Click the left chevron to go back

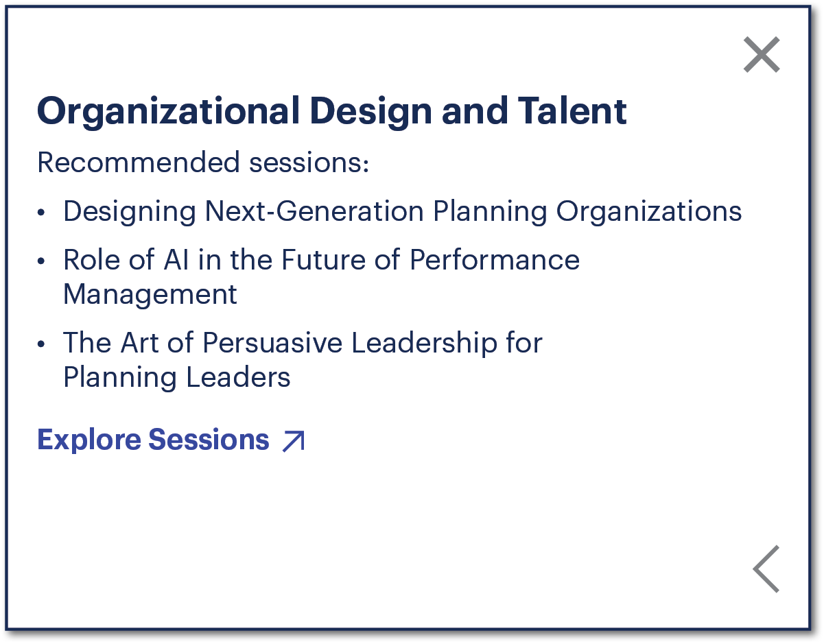(x=766, y=569)
